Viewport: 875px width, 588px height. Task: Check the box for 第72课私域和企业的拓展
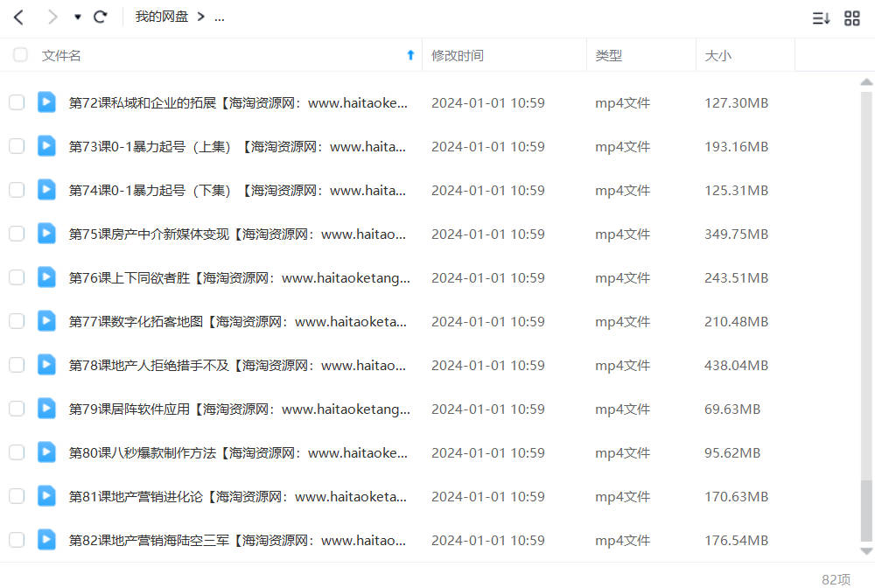(x=17, y=102)
